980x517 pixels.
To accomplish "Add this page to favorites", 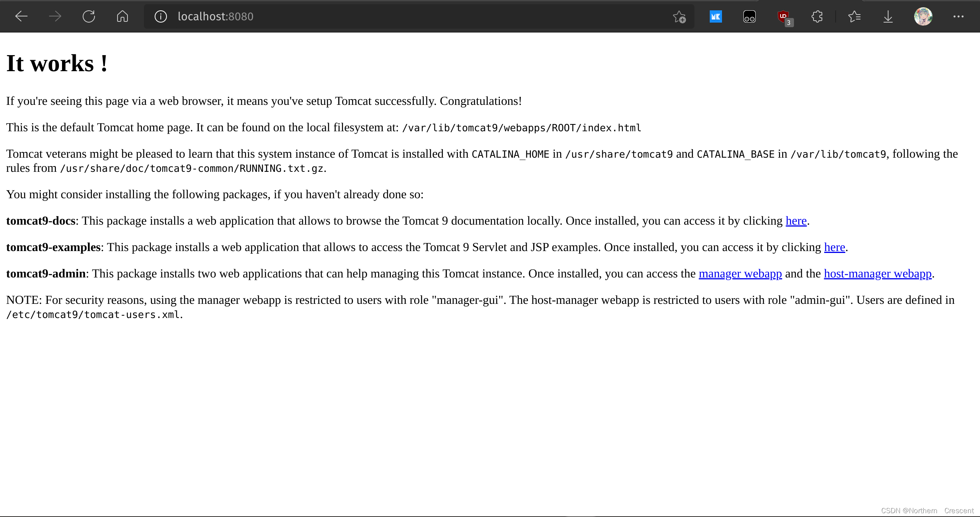I will pos(679,16).
